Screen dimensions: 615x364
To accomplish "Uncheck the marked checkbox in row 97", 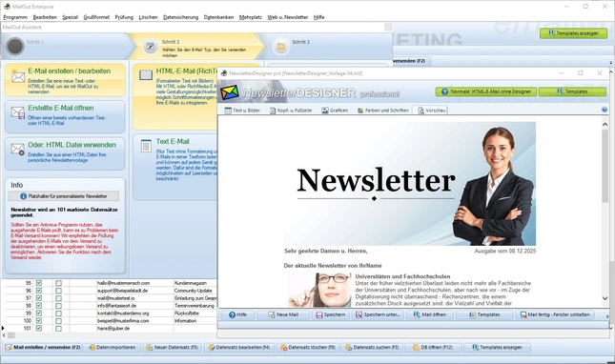I will point(39,298).
